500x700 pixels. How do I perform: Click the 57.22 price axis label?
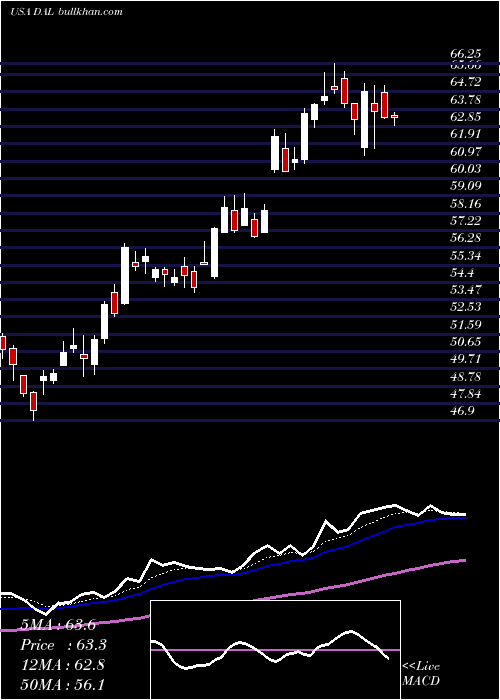(x=466, y=221)
